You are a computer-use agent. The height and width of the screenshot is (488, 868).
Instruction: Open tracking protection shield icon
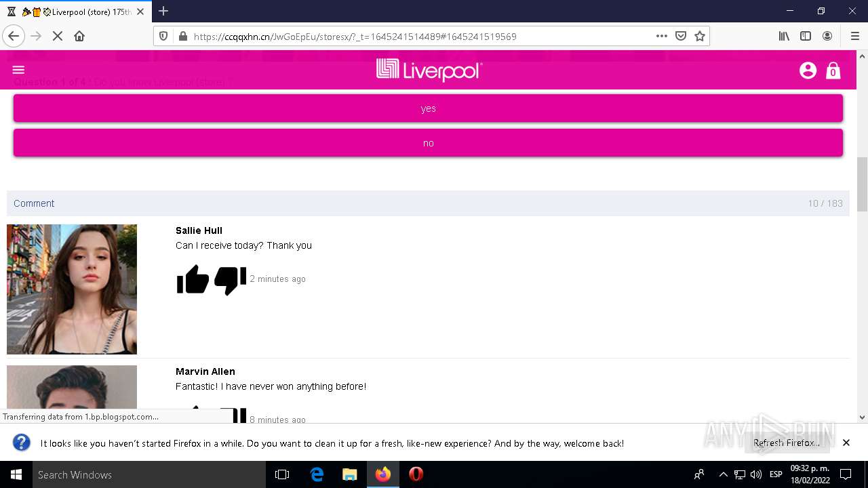click(163, 37)
